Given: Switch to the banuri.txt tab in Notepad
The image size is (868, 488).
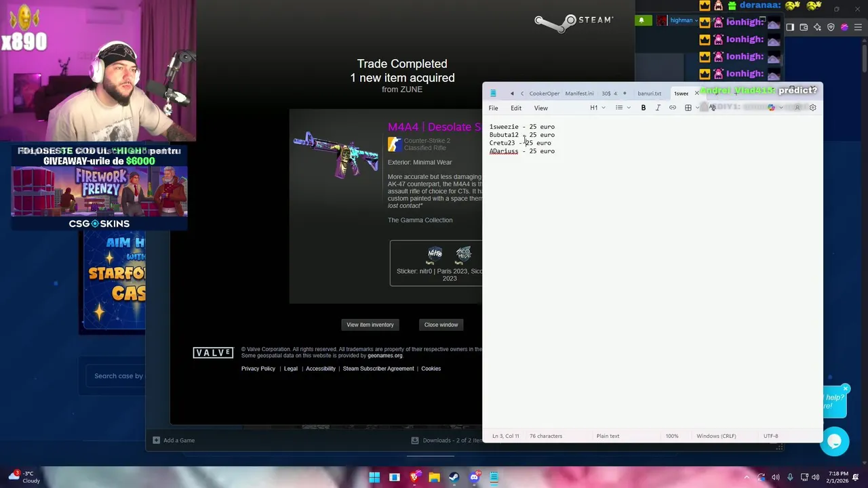Looking at the screenshot, I should click(x=649, y=94).
